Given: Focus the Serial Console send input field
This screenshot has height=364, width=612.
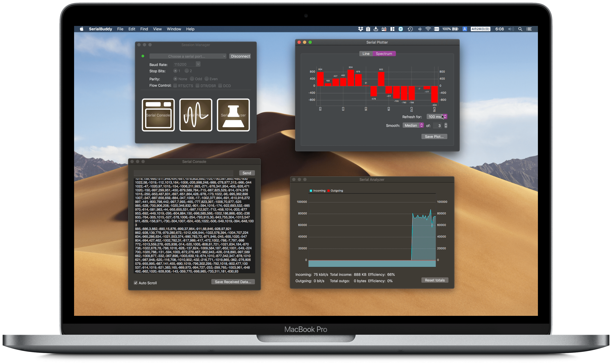Looking at the screenshot, I should click(183, 173).
